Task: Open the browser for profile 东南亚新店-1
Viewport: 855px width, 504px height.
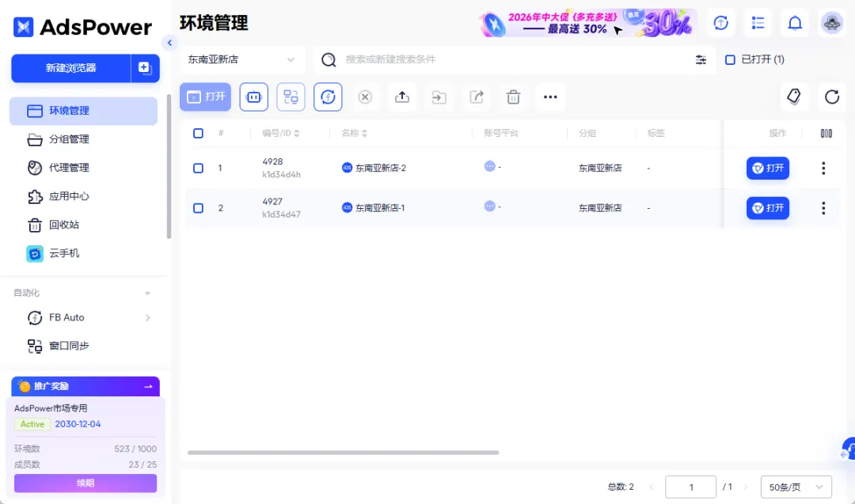Action: pyautogui.click(x=768, y=207)
